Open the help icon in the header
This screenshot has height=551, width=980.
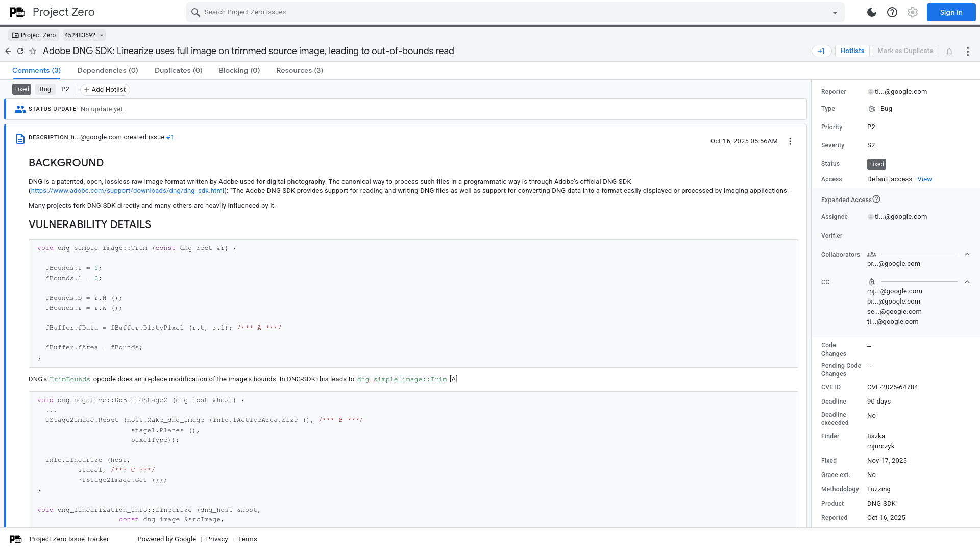[x=892, y=12]
